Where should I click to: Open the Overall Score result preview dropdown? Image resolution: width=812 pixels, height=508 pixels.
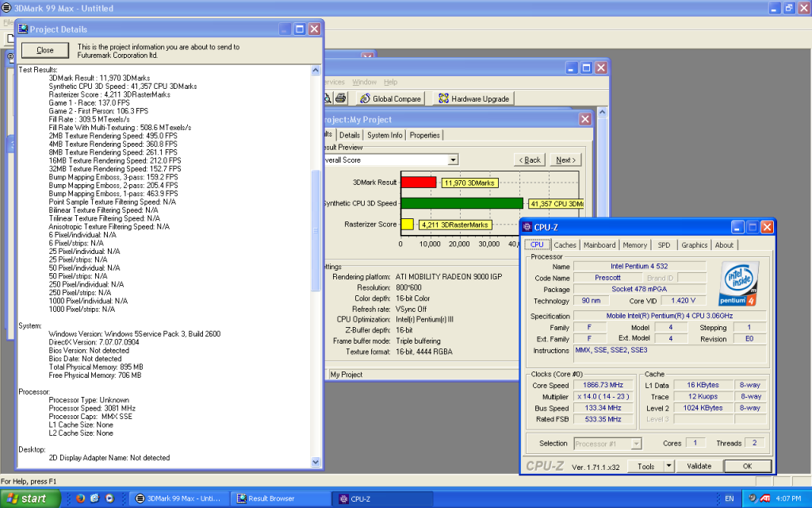453,160
